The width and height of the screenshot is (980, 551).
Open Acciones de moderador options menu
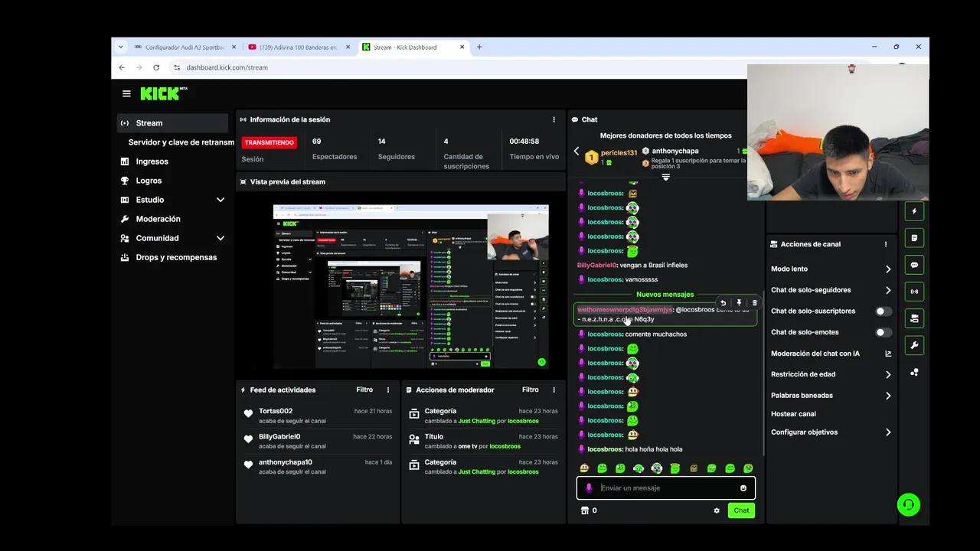pyautogui.click(x=554, y=390)
